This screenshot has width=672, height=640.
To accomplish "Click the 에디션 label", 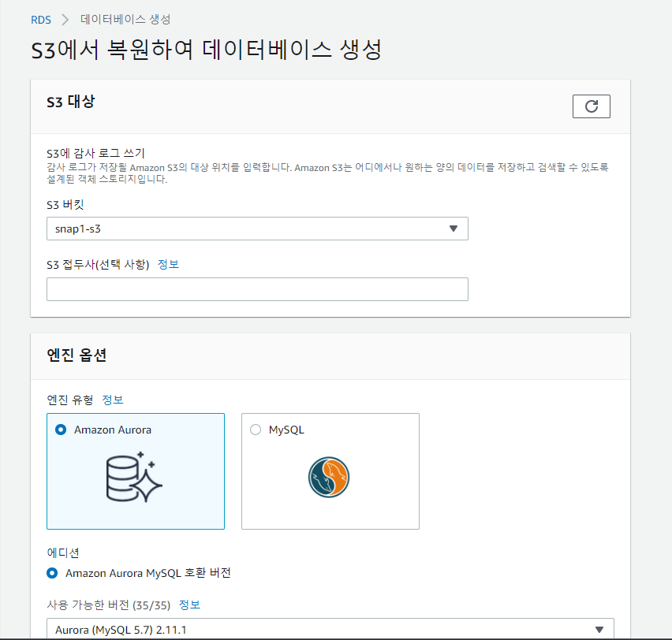I will coord(63,553).
